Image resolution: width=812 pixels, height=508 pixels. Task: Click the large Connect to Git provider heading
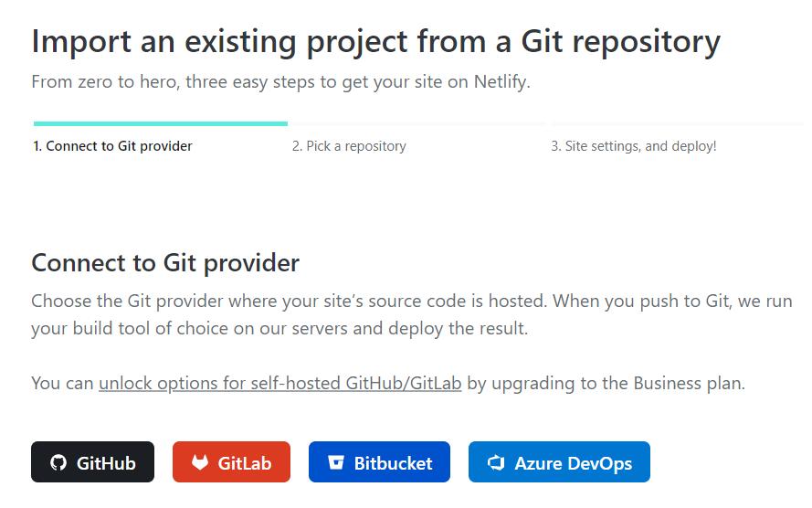165,263
